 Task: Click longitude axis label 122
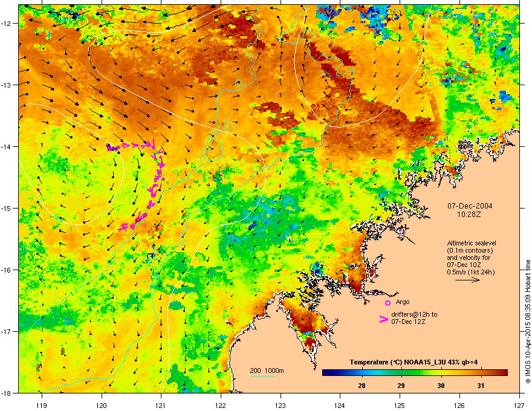point(221,405)
